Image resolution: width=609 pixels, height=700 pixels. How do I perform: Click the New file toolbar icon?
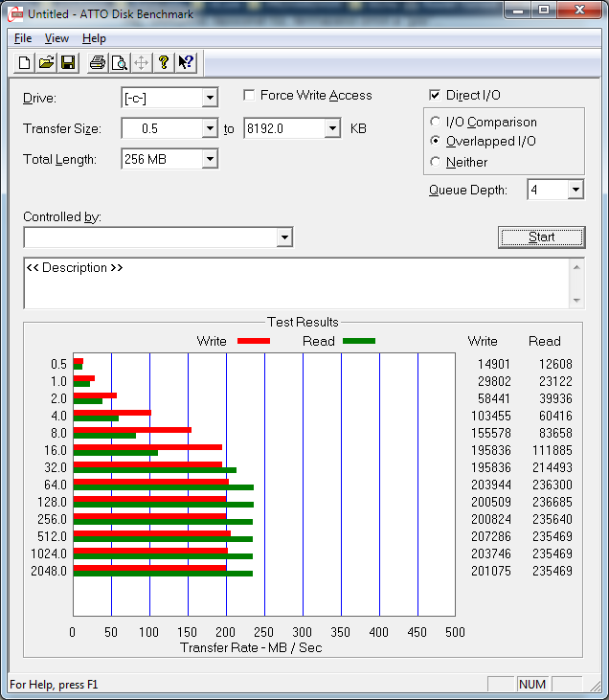[24, 62]
